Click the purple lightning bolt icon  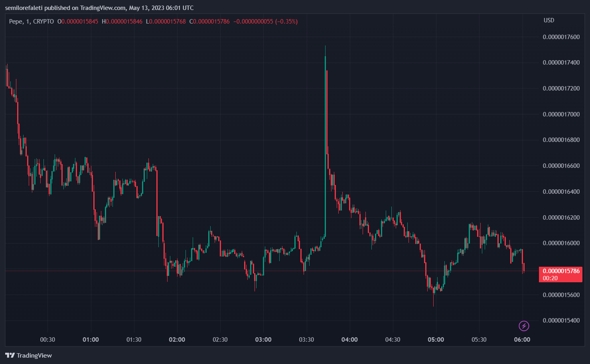524,326
